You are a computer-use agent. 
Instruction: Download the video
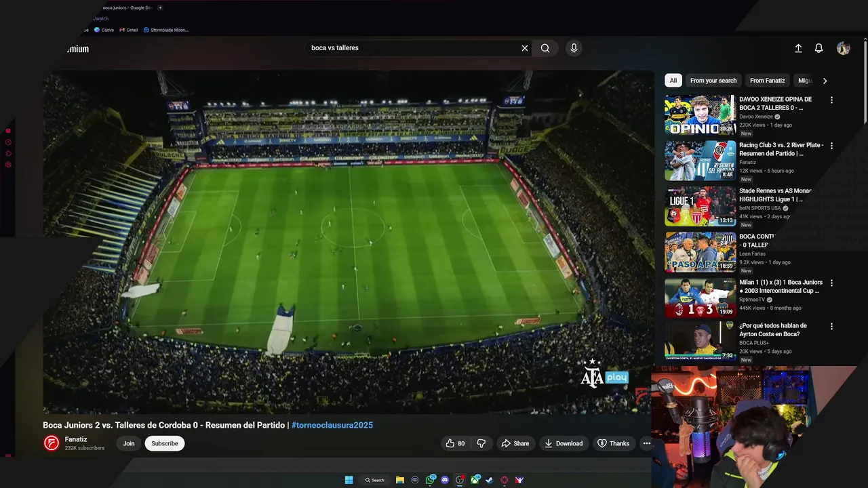pyautogui.click(x=564, y=443)
